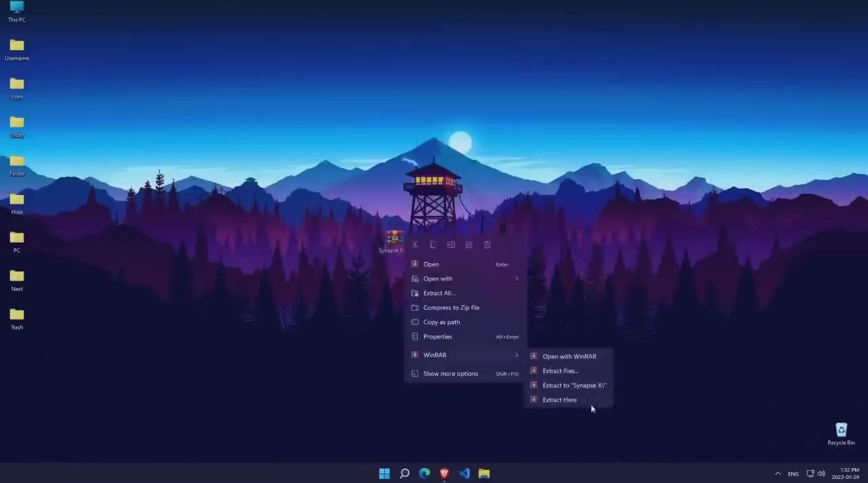
Task: Show hidden icons in system tray
Action: pos(777,474)
